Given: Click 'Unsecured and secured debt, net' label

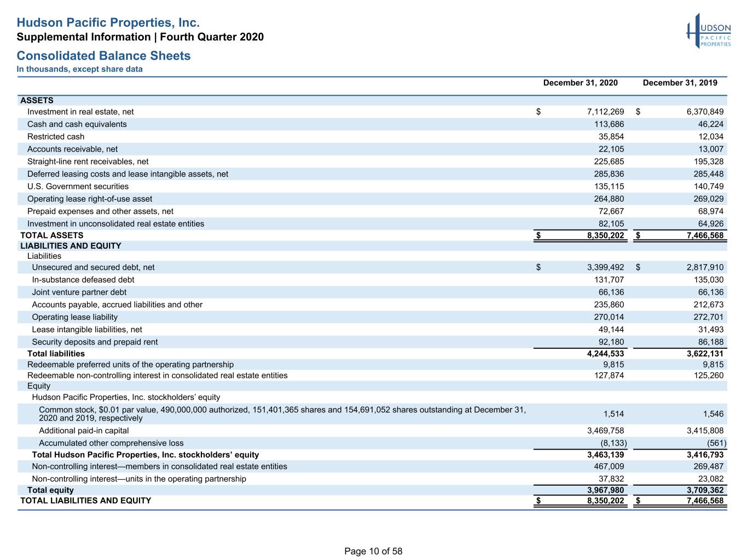Looking at the screenshot, I should [93, 267].
